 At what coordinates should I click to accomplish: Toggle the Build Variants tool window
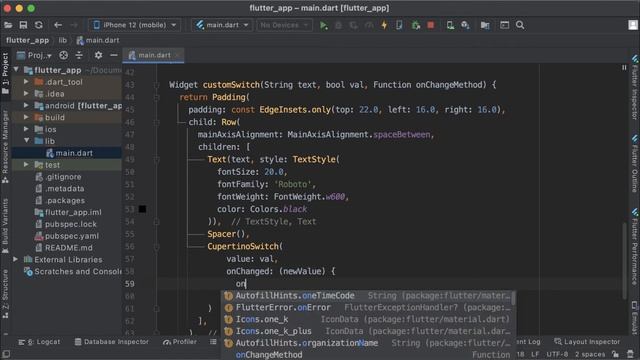coord(5,226)
